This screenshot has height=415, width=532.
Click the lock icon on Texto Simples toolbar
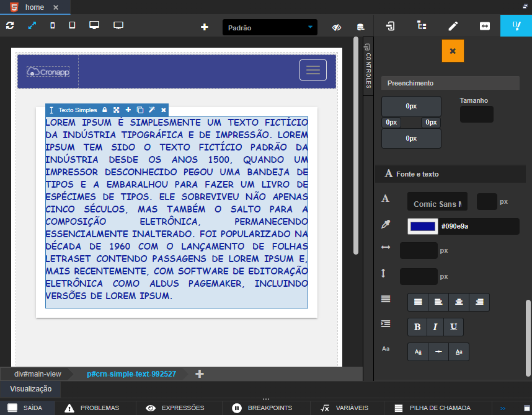[105, 110]
